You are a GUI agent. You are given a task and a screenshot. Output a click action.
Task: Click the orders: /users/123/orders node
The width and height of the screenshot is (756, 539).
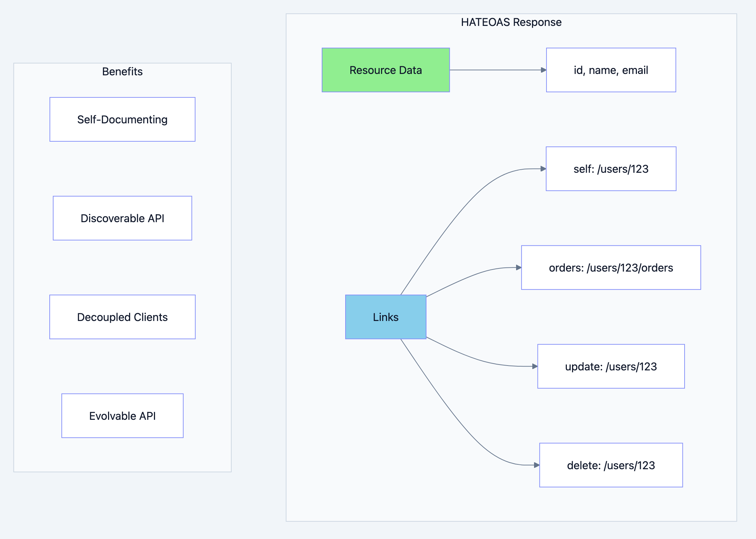pos(611,267)
